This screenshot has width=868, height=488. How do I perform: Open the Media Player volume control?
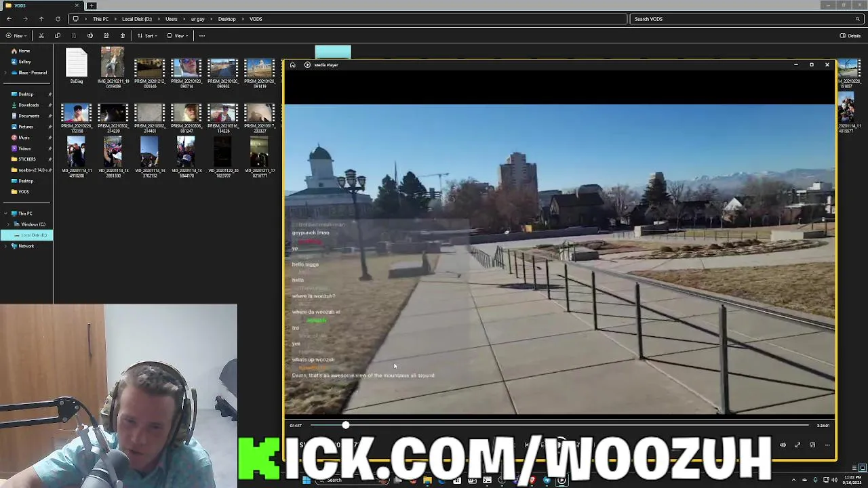(783, 445)
